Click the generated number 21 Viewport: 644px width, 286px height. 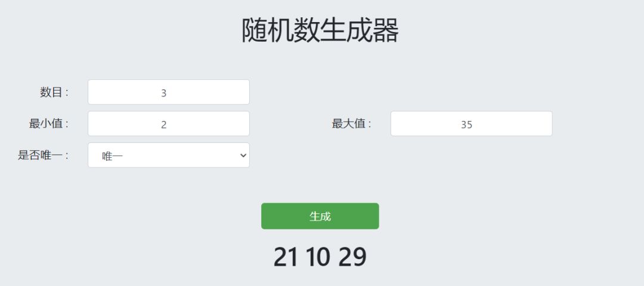pos(286,257)
